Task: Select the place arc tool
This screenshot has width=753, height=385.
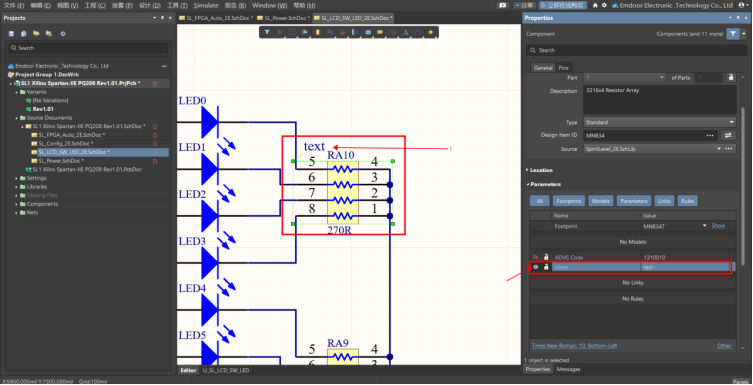Action: click(x=418, y=32)
